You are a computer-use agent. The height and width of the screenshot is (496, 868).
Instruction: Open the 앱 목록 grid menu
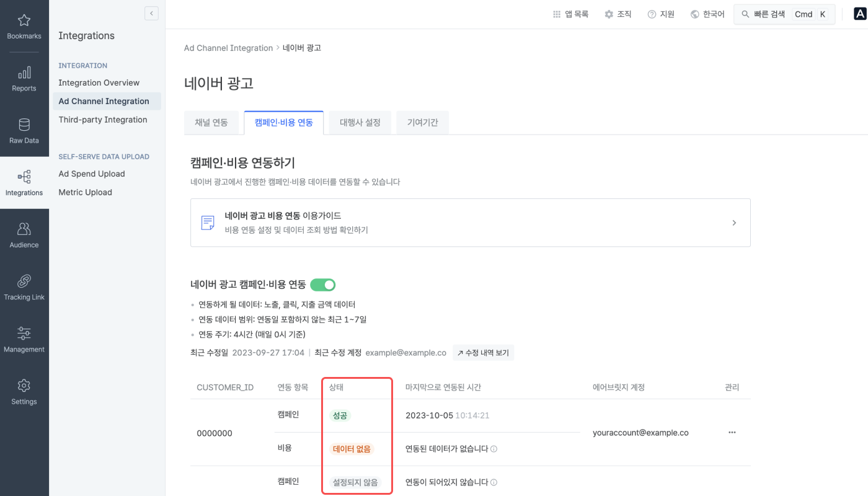(x=570, y=14)
